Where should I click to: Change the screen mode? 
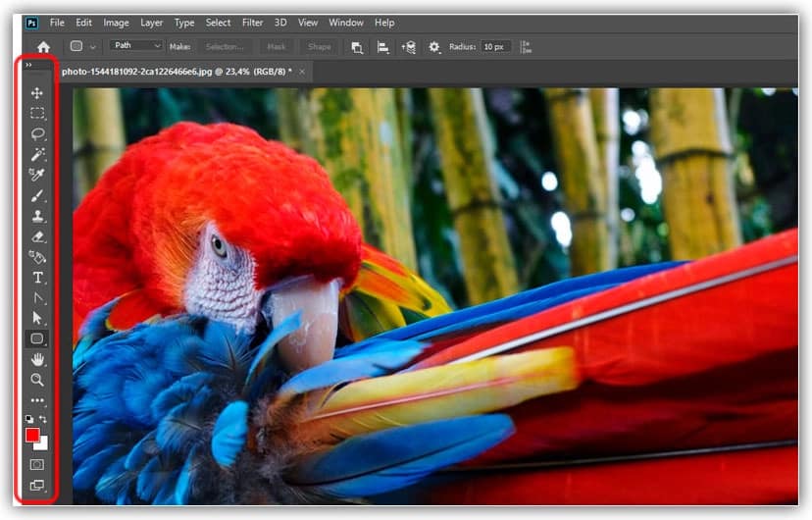[36, 486]
